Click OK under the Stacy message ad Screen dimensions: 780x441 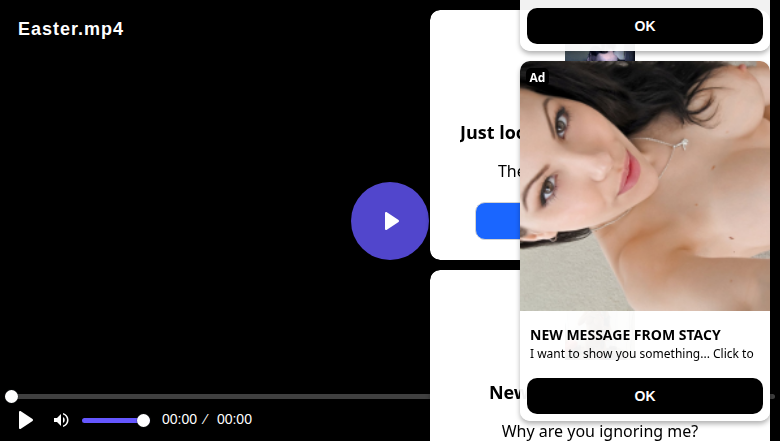[645, 396]
